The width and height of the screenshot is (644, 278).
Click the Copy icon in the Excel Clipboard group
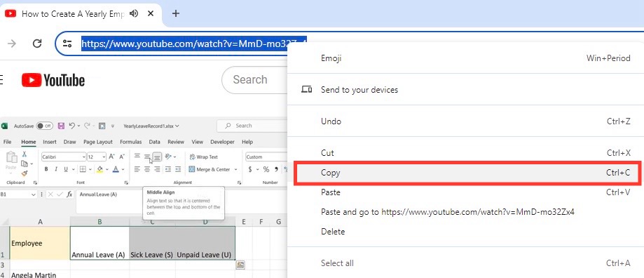pos(25,164)
